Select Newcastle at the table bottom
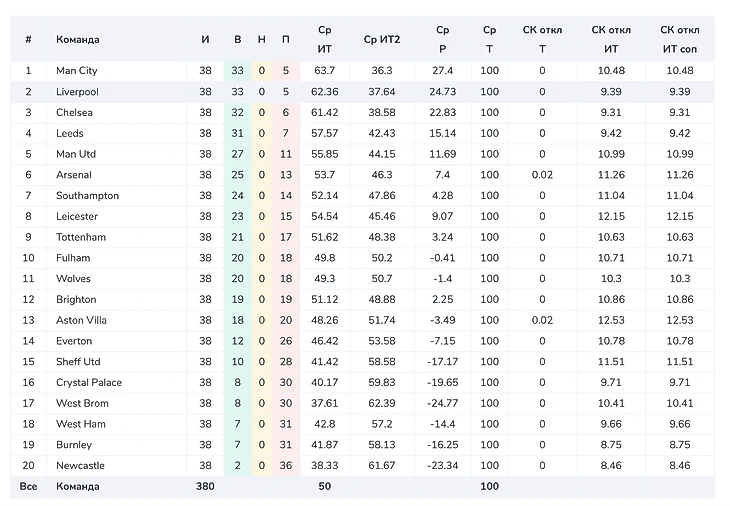Viewport: 730px width, 506px height. click(x=80, y=466)
